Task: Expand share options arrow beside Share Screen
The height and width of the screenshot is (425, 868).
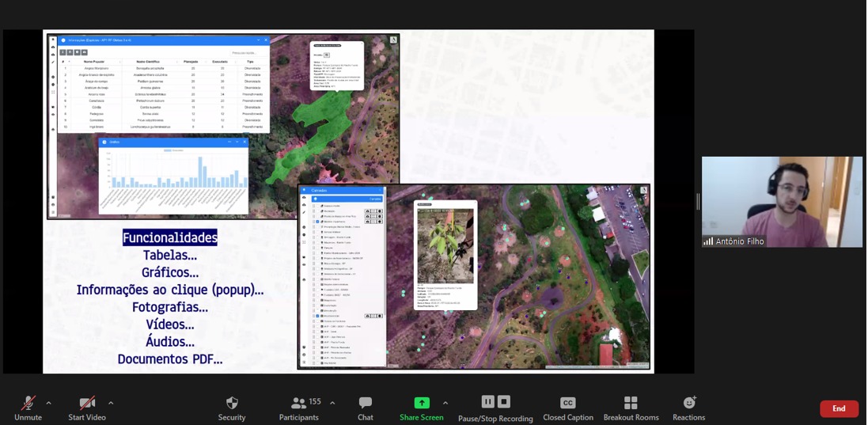Action: (445, 403)
